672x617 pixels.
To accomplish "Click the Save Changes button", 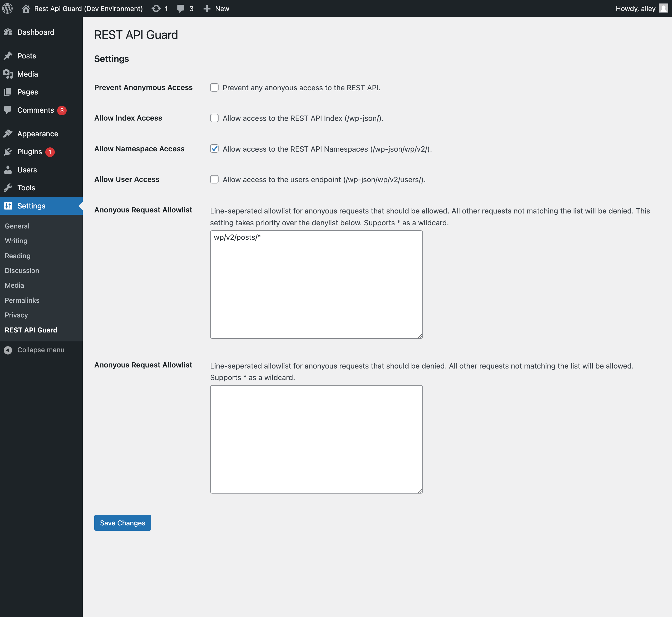I will [122, 523].
